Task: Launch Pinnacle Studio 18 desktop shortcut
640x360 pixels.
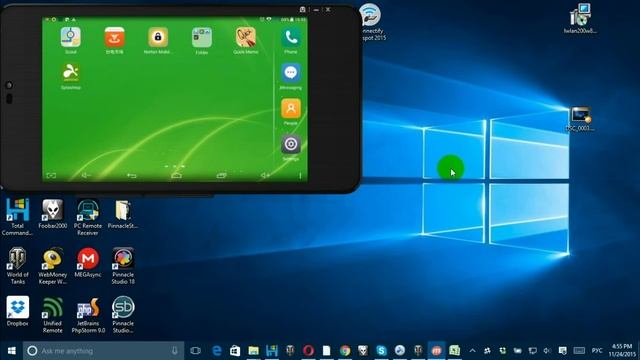Action: (x=123, y=266)
